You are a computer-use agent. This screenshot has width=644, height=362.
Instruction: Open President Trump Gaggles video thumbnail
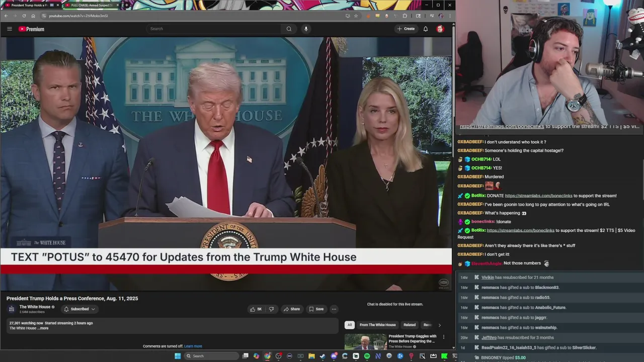[x=365, y=342]
